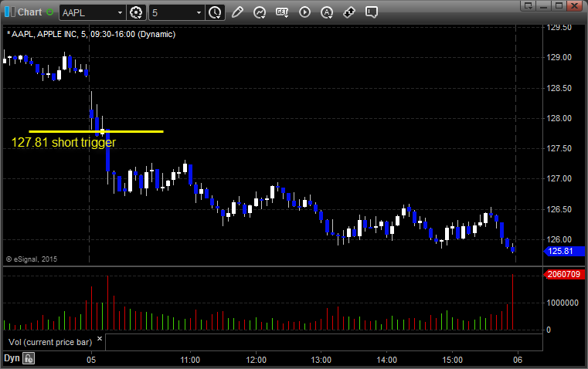The height and width of the screenshot is (369, 588).
Task: Close the Vol study panel with X
Action: (x=100, y=339)
